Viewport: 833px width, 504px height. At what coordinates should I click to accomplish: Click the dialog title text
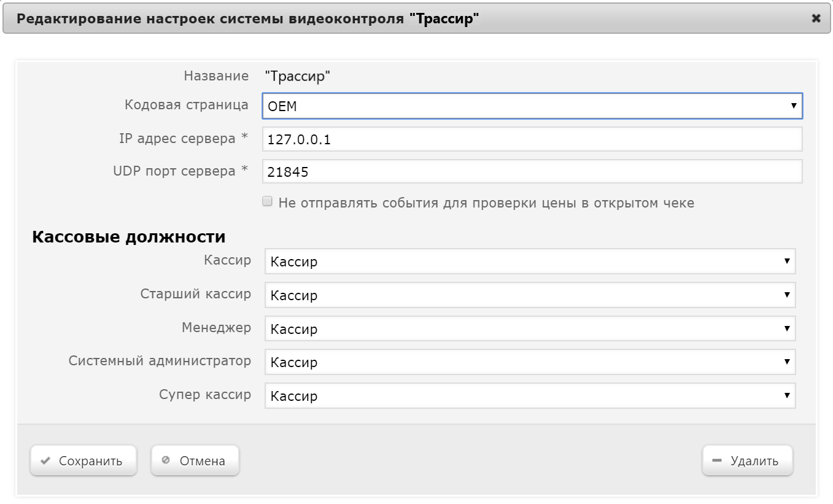[x=247, y=18]
